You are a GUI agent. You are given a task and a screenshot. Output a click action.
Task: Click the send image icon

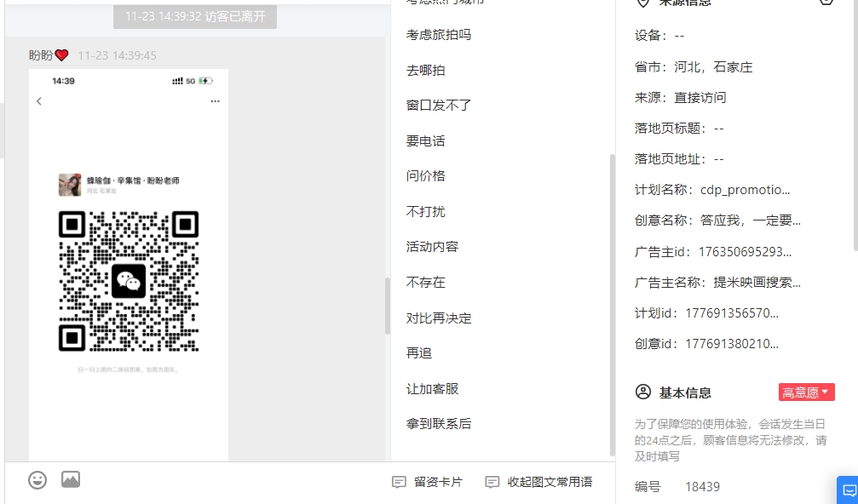click(71, 479)
